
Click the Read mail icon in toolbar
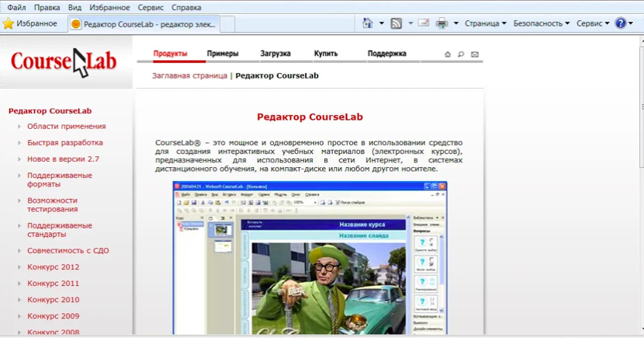(424, 23)
